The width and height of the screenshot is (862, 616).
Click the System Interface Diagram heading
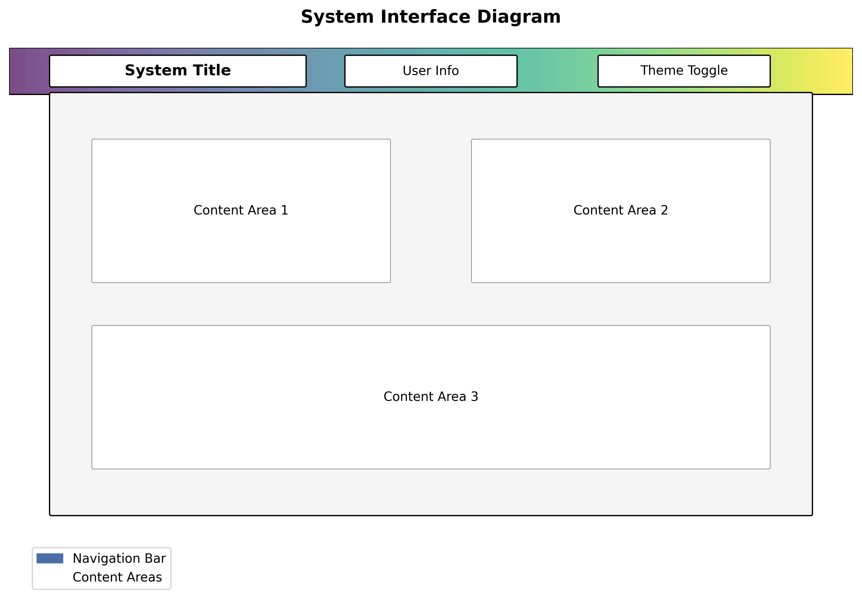(430, 17)
